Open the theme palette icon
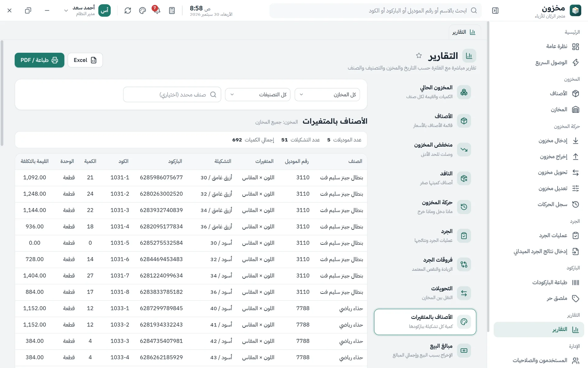The width and height of the screenshot is (588, 368). (x=142, y=11)
